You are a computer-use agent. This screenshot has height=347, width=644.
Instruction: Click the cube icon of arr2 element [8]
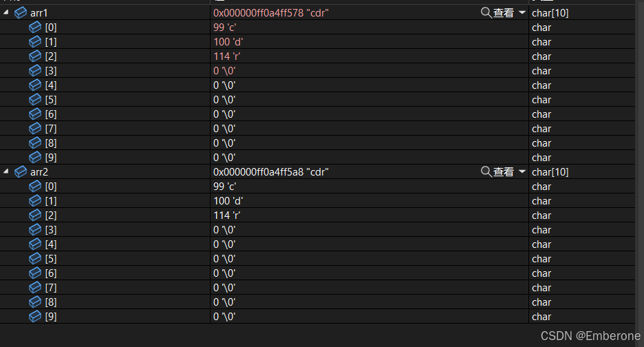pos(35,302)
